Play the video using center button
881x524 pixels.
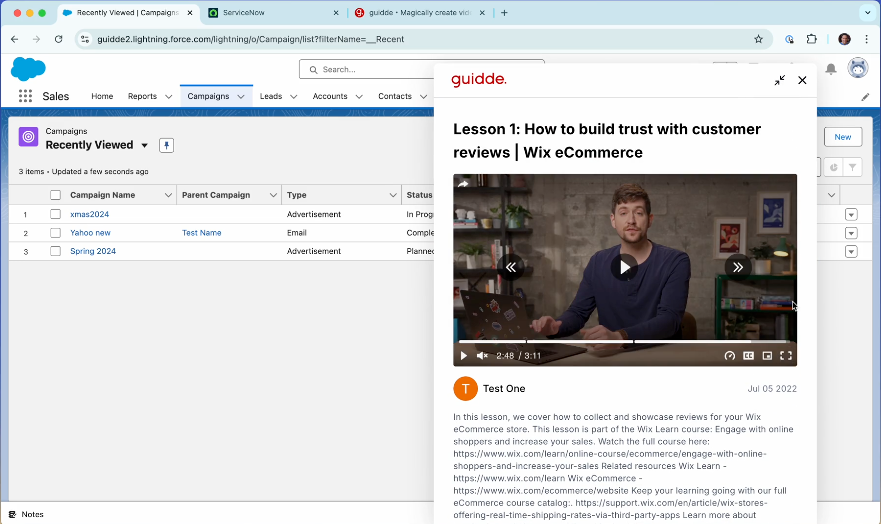[x=625, y=267]
